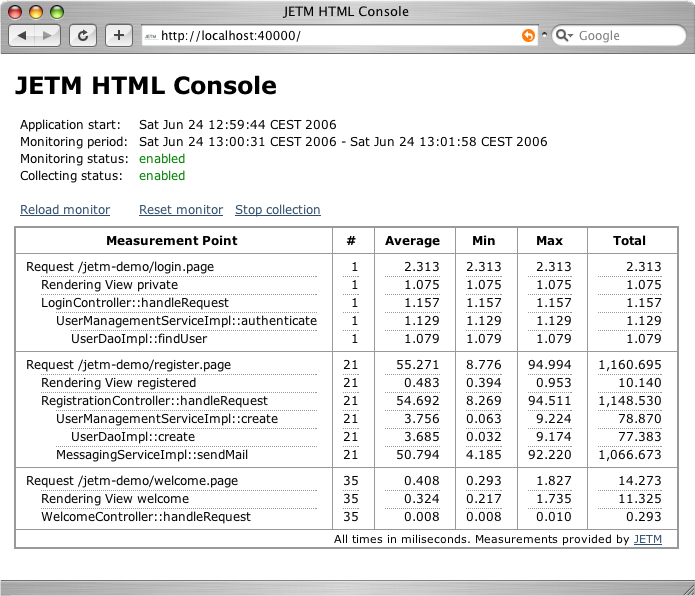Click the Measurement Point column header
Viewport: 695px width, 596px height.
172,241
